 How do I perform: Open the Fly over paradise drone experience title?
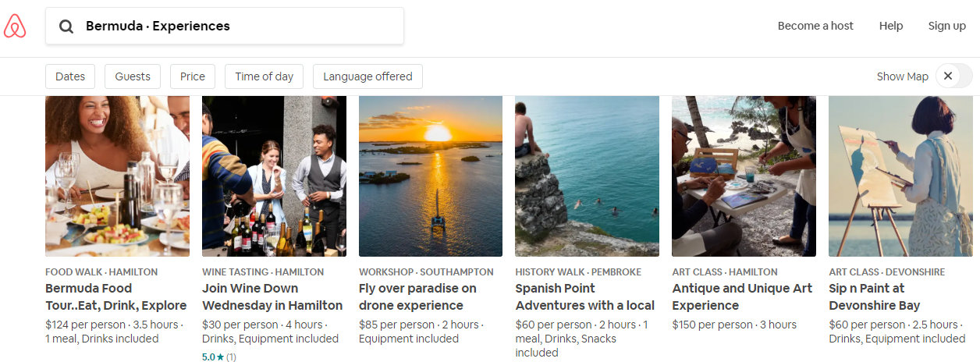(x=417, y=297)
